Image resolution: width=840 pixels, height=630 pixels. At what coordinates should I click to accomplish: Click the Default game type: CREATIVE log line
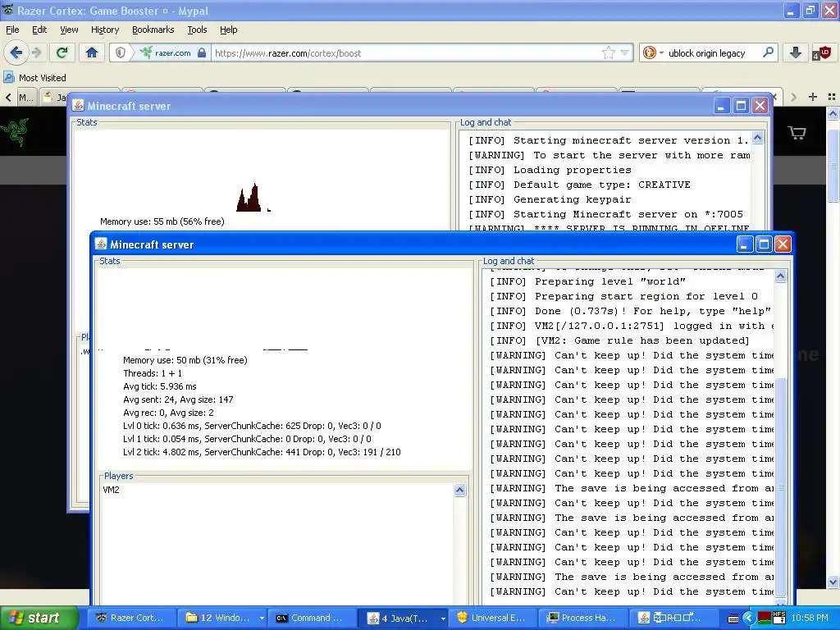coord(580,185)
